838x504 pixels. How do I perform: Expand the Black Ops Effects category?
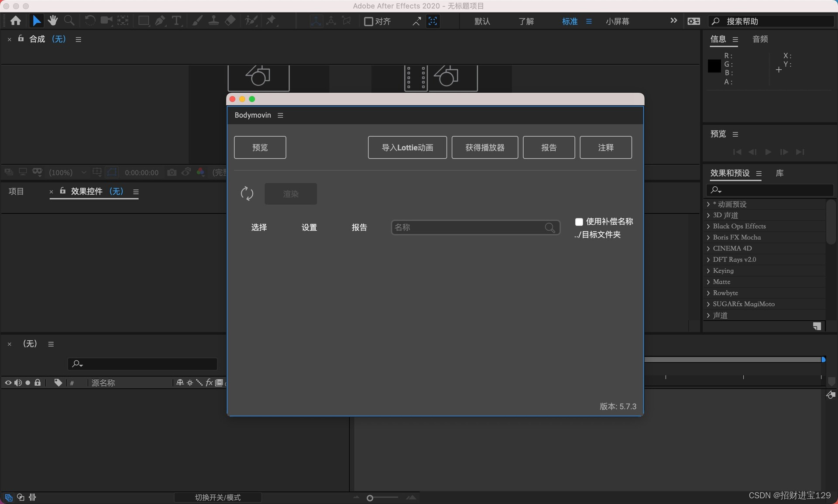pos(708,226)
